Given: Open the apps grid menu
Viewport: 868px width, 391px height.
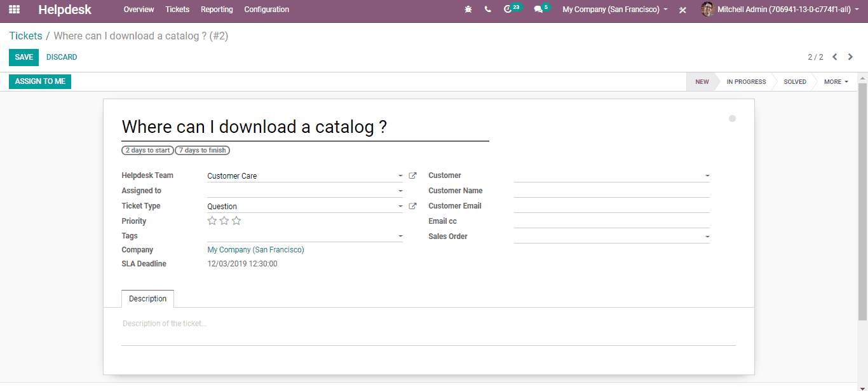Looking at the screenshot, I should click(x=14, y=10).
